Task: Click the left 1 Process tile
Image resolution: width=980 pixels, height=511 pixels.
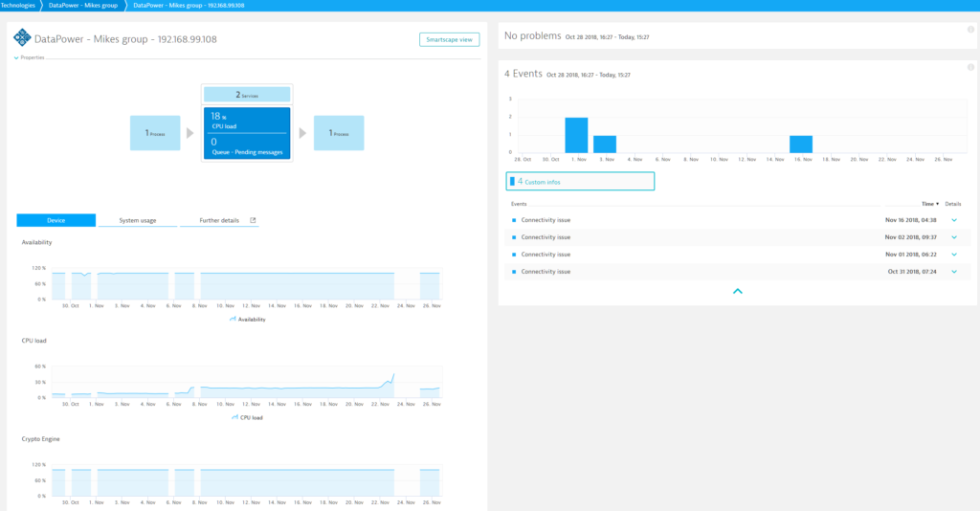Action: (155, 133)
